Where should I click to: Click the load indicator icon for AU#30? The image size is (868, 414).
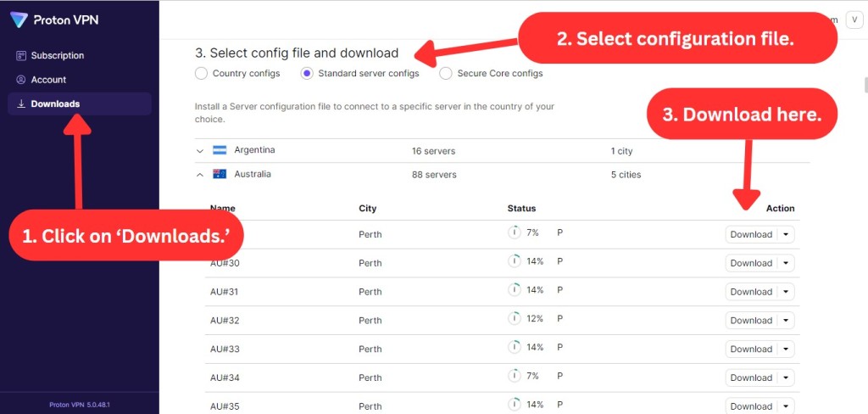click(515, 261)
